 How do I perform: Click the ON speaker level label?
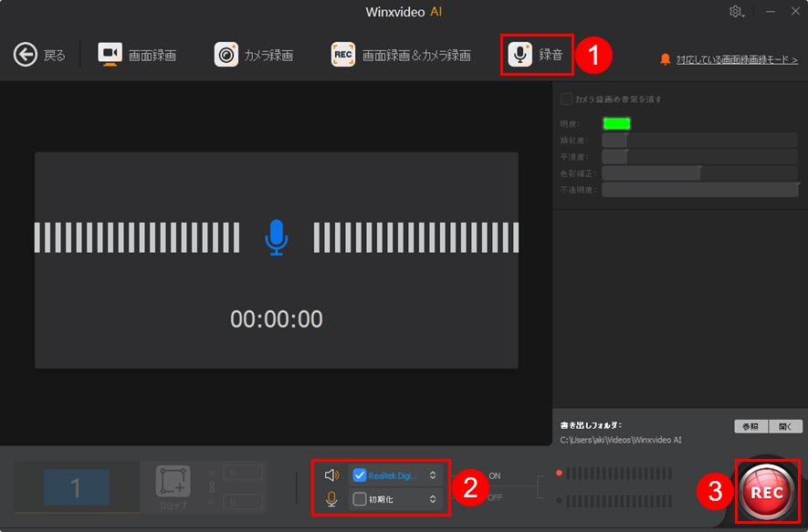(x=495, y=475)
